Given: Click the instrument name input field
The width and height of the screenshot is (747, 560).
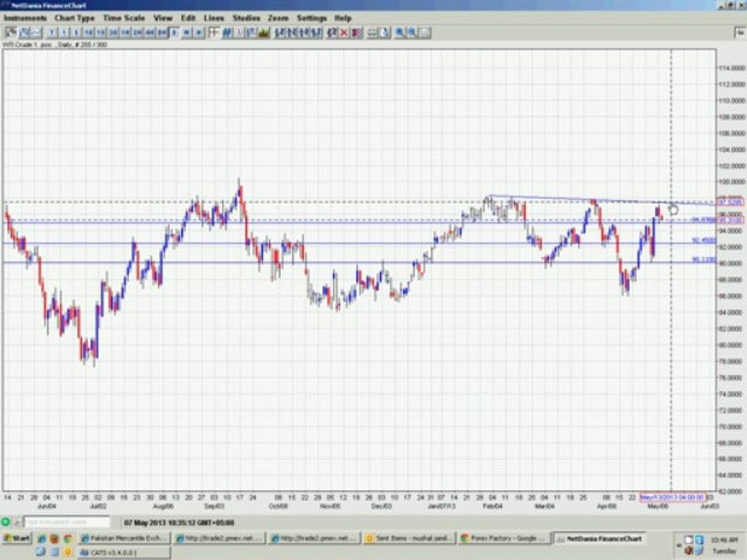Looking at the screenshot, I should (67, 522).
